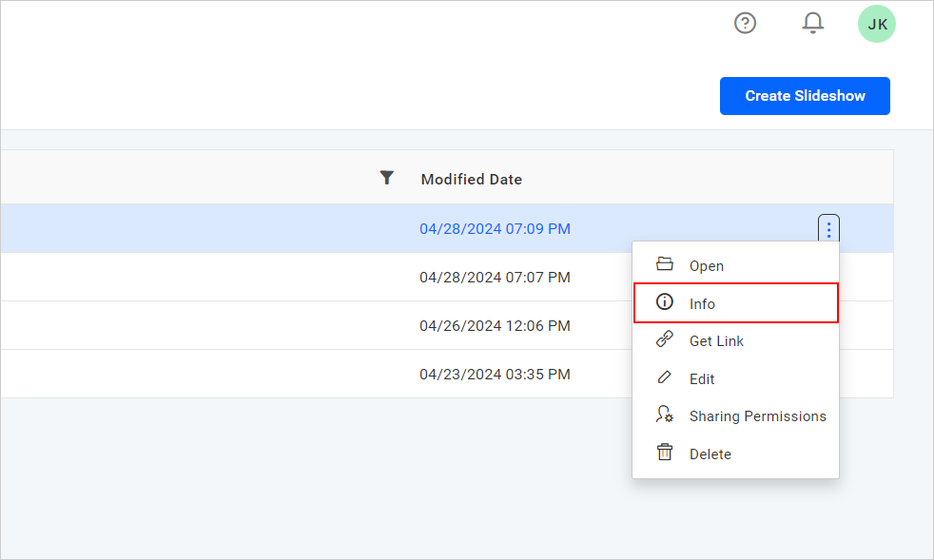Open the JK user profile avatar
934x560 pixels.
876,24
